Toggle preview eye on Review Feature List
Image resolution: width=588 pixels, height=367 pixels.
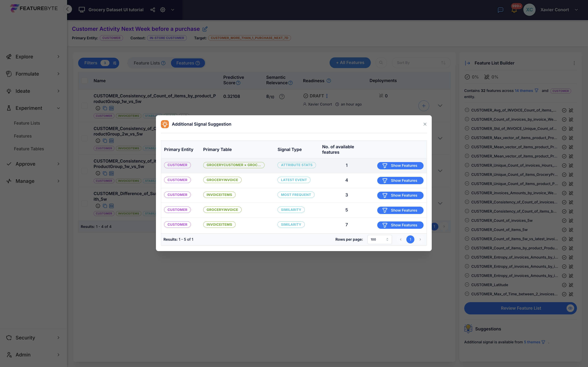coord(570,308)
